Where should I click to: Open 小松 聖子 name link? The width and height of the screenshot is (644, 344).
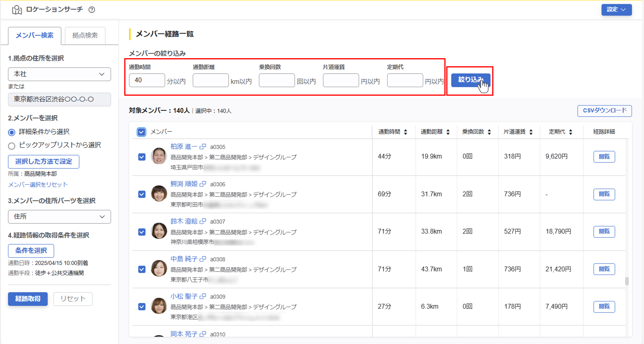click(184, 296)
